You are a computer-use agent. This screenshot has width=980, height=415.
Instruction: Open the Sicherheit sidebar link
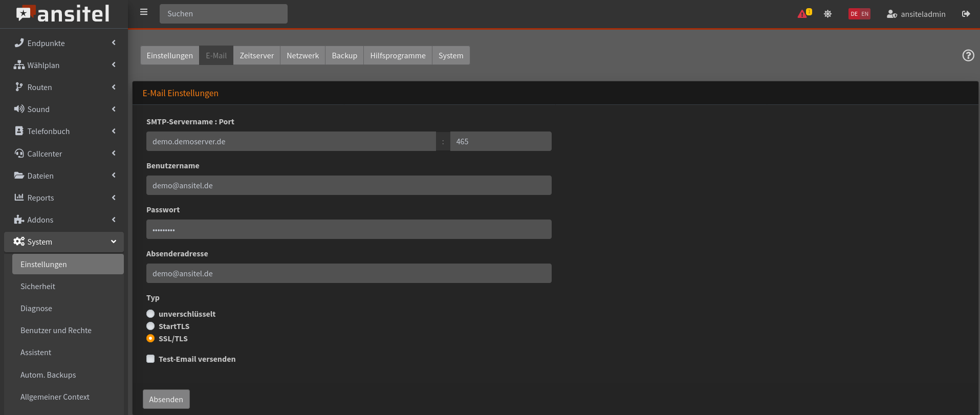click(x=38, y=287)
